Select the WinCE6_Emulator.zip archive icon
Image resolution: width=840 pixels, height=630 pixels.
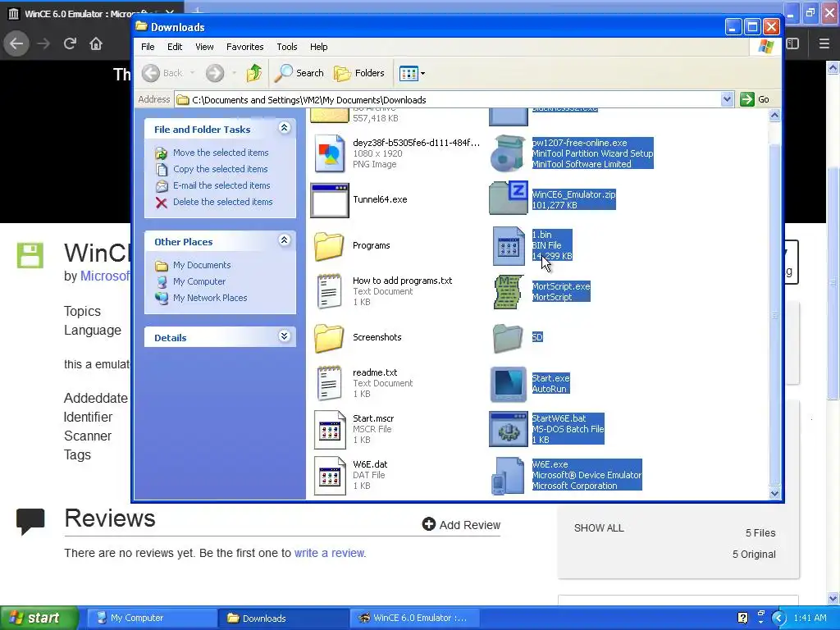pos(508,199)
